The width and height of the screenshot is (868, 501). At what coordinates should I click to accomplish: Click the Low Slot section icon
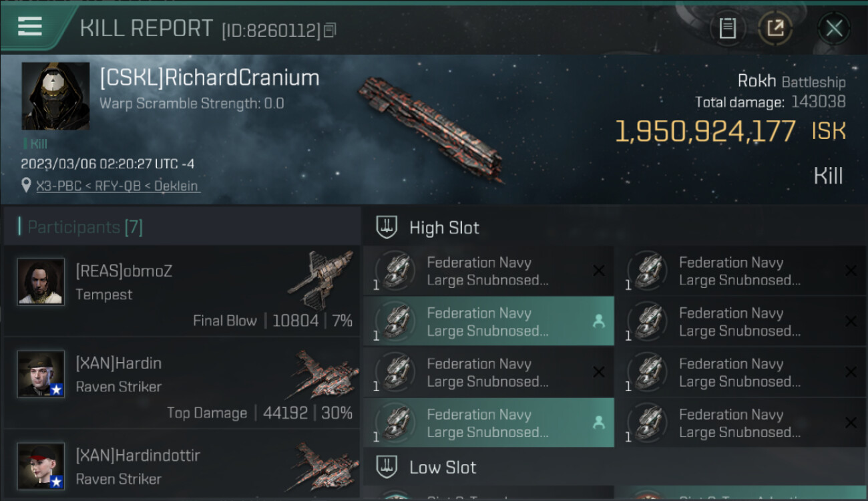tap(387, 466)
